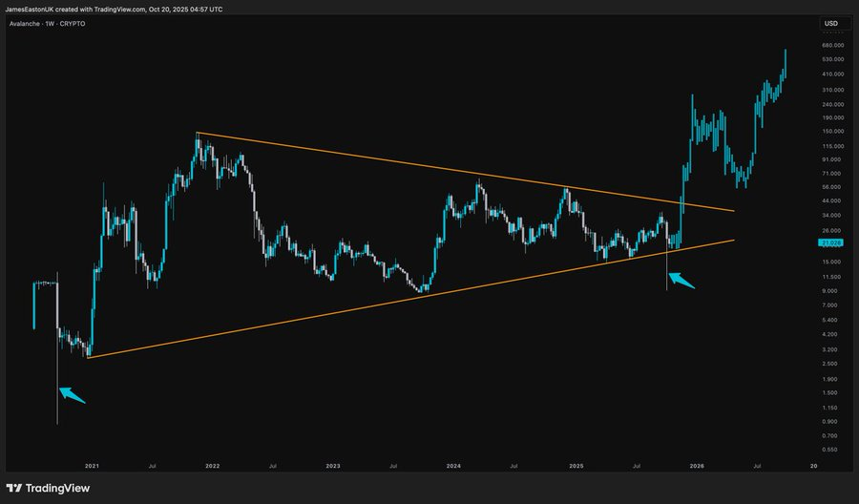Click the 2025 label on time axis
This screenshot has width=859, height=504.
click(x=576, y=466)
